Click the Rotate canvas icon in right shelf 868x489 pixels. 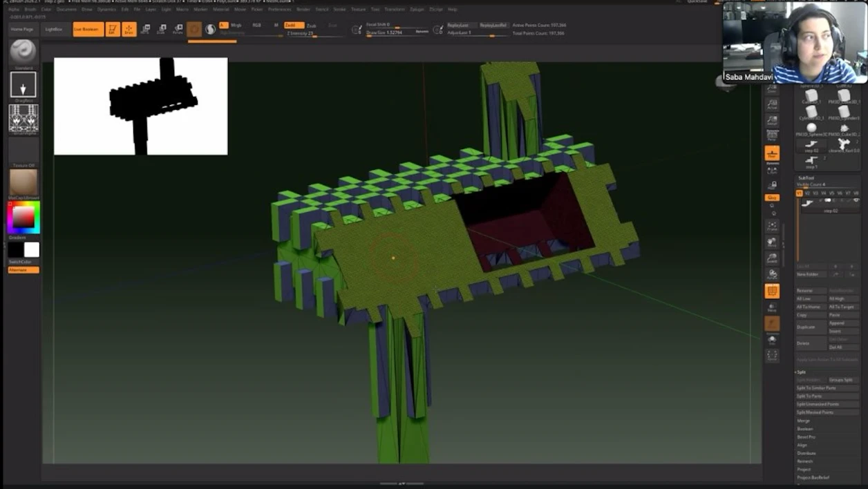coord(772,274)
